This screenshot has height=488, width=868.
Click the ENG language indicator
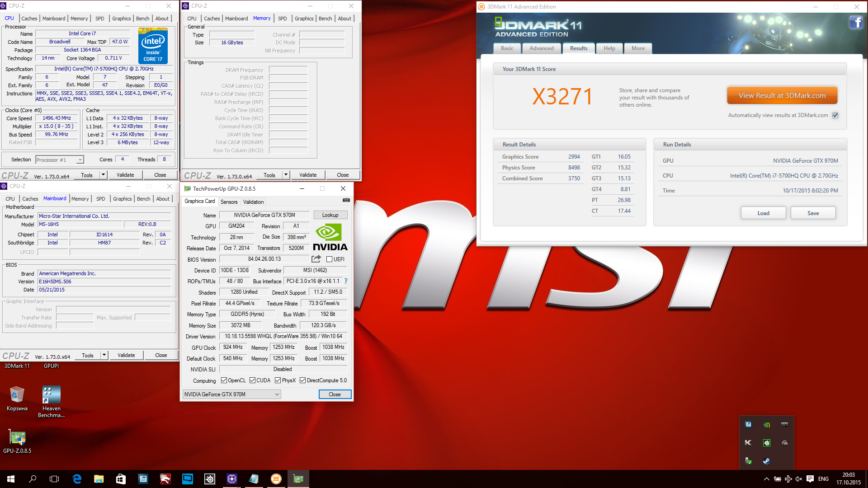pos(823,479)
